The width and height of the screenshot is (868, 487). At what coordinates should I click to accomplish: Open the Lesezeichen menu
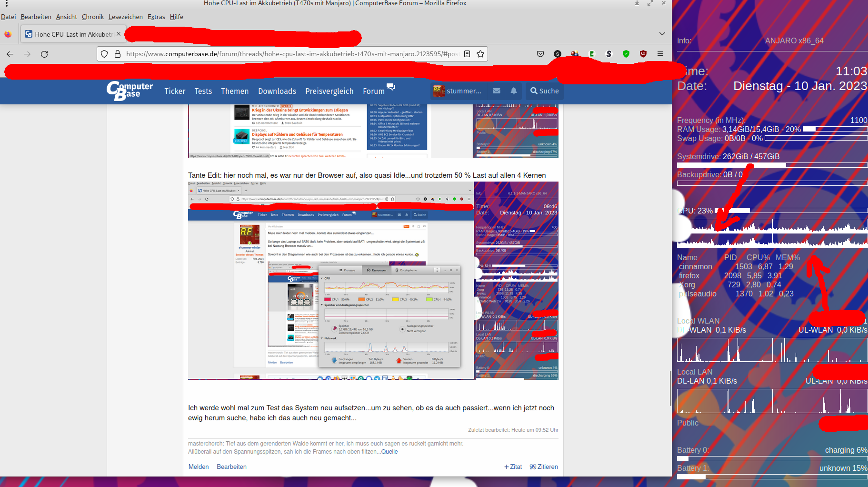[125, 17]
